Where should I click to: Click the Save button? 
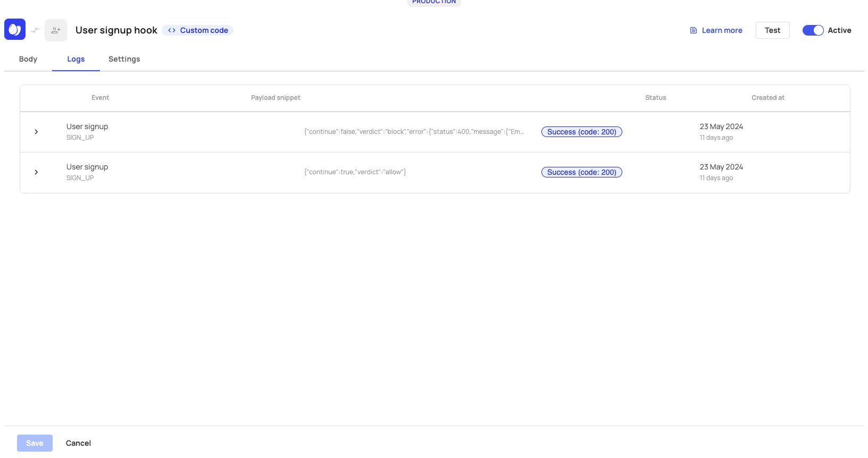(35, 443)
